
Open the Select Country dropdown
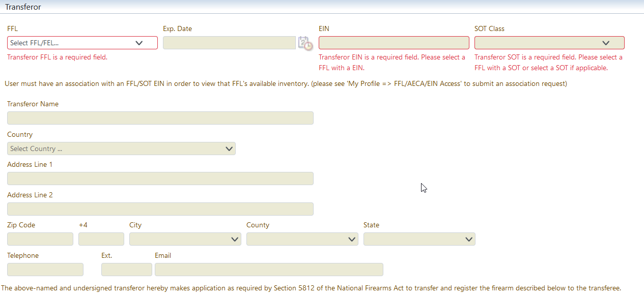click(x=121, y=148)
